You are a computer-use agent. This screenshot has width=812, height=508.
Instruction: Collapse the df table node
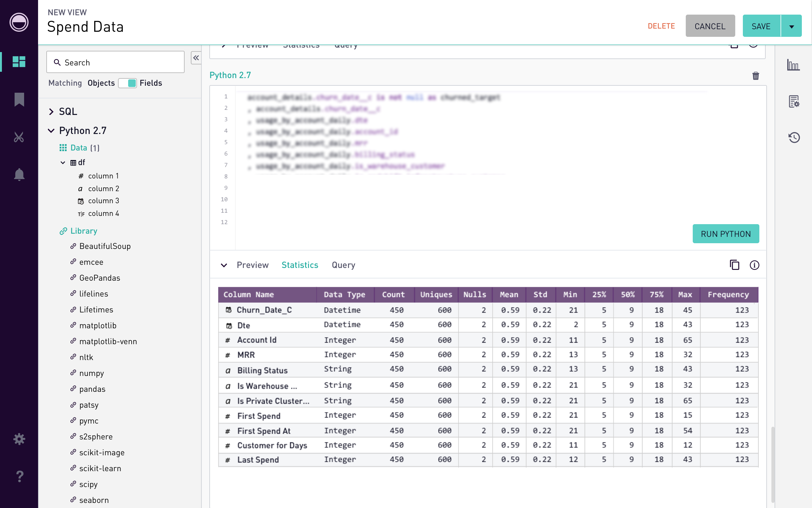(x=63, y=163)
